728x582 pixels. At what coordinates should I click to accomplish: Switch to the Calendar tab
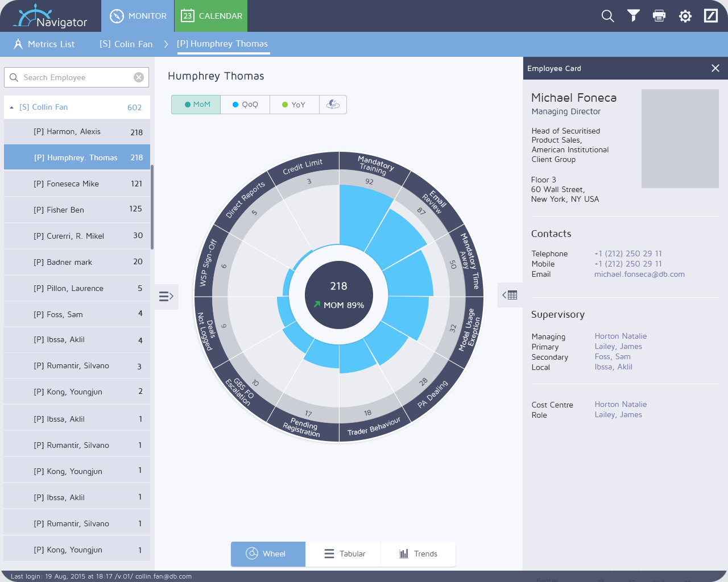pos(211,16)
